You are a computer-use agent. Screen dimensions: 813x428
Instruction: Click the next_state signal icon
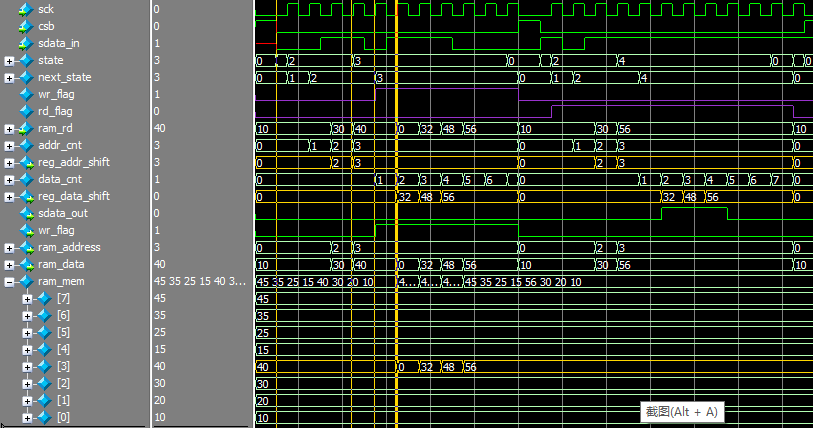(x=26, y=78)
